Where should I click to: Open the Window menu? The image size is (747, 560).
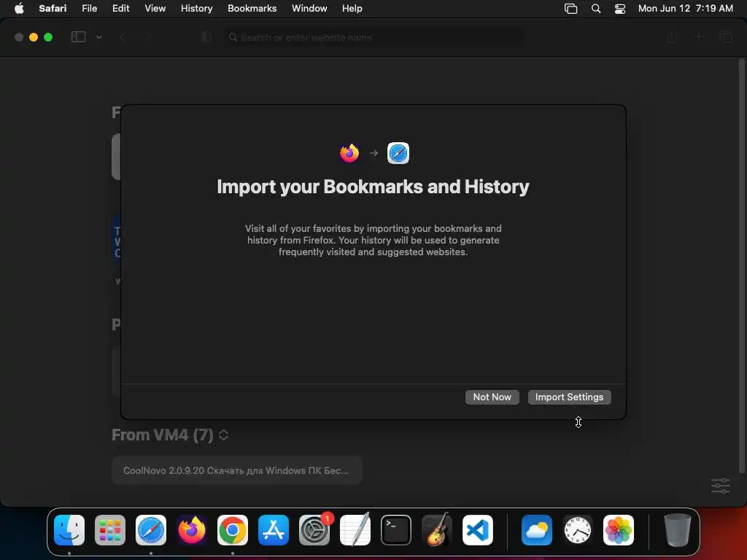(x=309, y=9)
